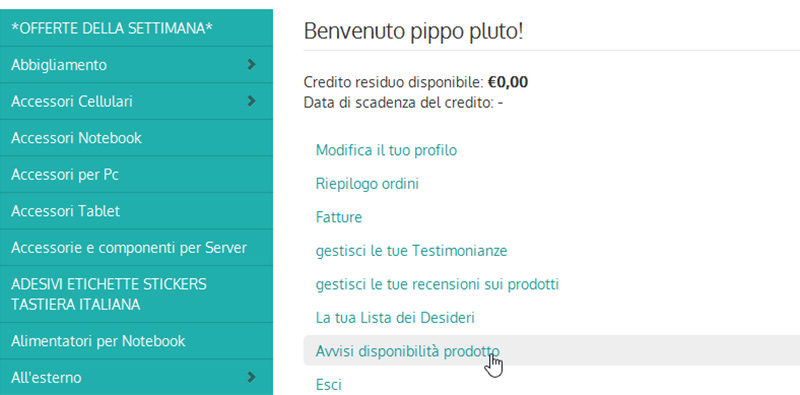Expand the Accessori Cellulari chevron

point(251,101)
